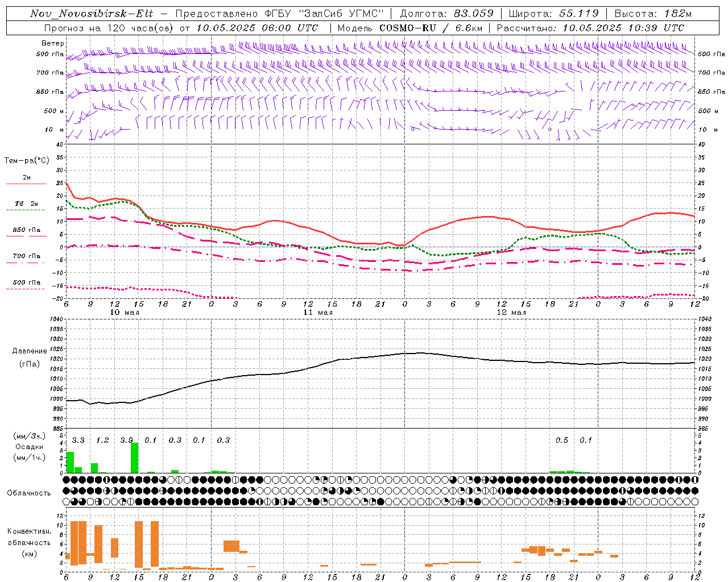The image size is (728, 582).
Task: Click the red line sample under the 2м legend
Action: 26,184
